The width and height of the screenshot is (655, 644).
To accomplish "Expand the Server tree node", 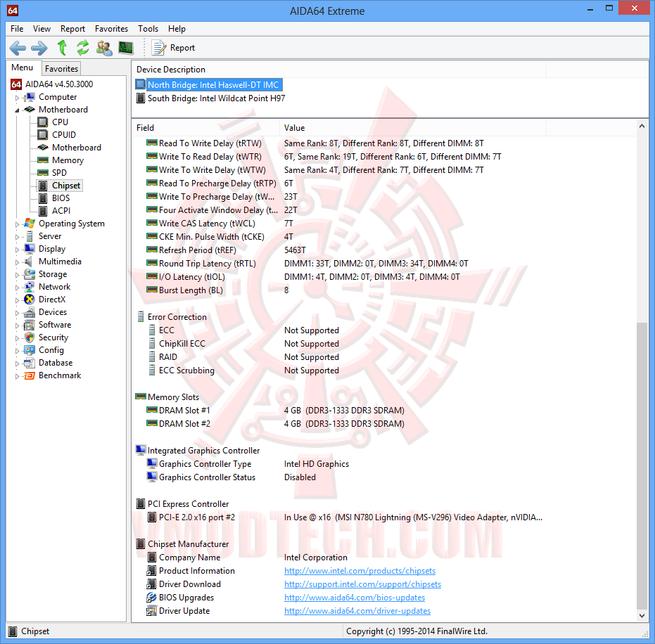I will [17, 237].
